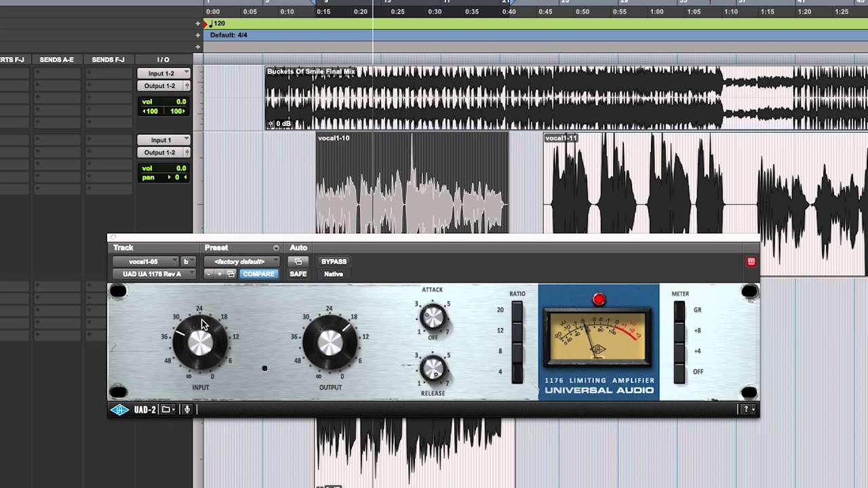Click the OUTPUT knob on the 1176

tap(330, 343)
